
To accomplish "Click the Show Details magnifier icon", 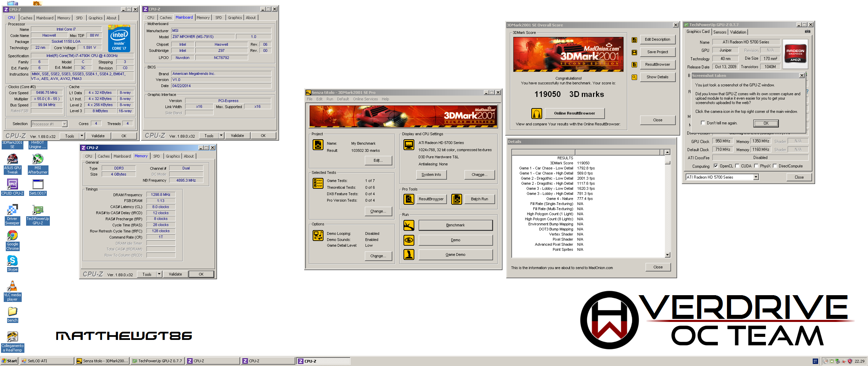I will (x=634, y=77).
